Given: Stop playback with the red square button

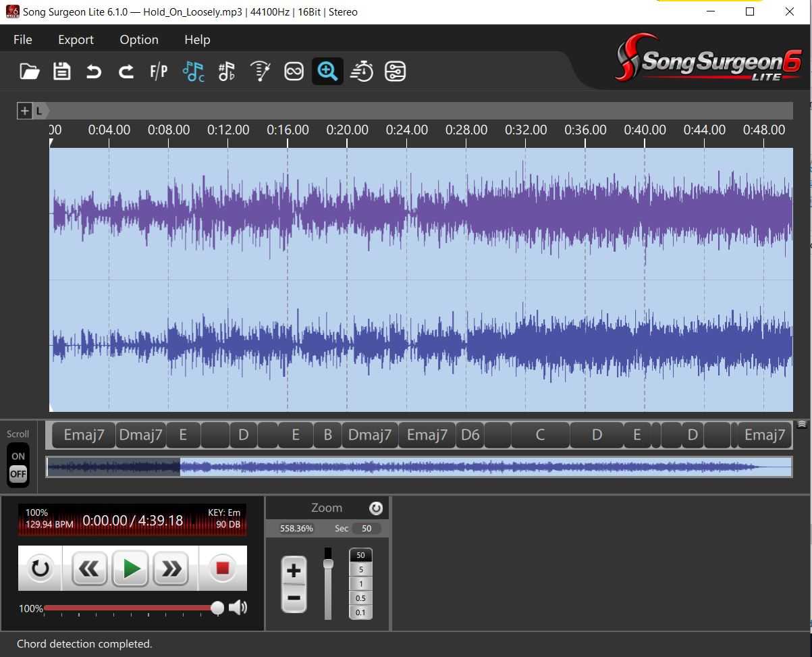Looking at the screenshot, I should (x=222, y=569).
